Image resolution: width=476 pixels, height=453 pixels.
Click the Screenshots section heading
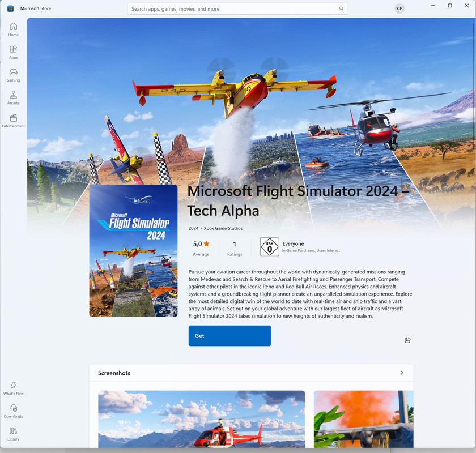pyautogui.click(x=114, y=373)
